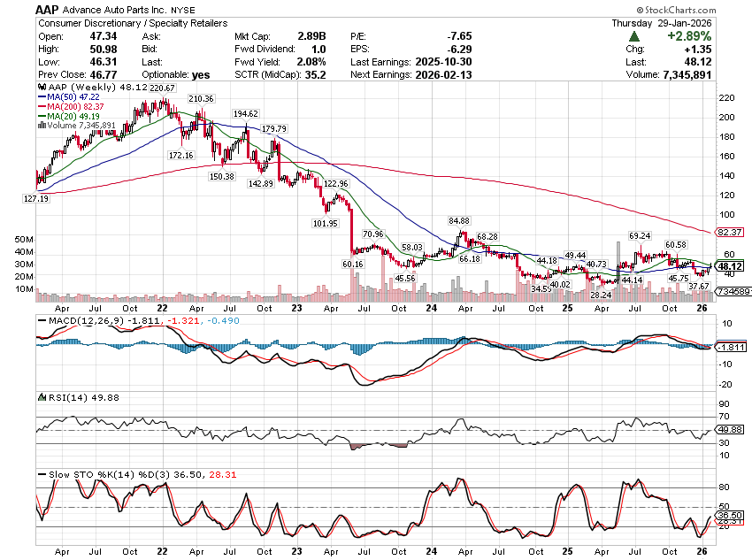Click the 48.12 current price tag on axis
This screenshot has height=560, width=752.
[729, 266]
